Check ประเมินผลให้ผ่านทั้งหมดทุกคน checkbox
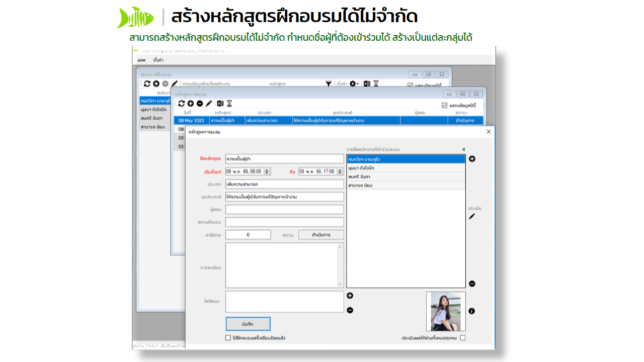Image resolution: width=644 pixels, height=362 pixels. (463, 338)
